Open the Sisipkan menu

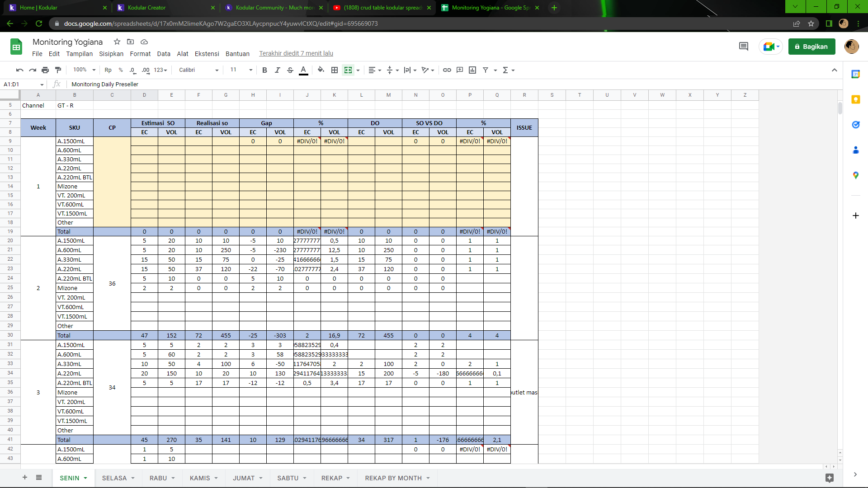[x=111, y=53]
